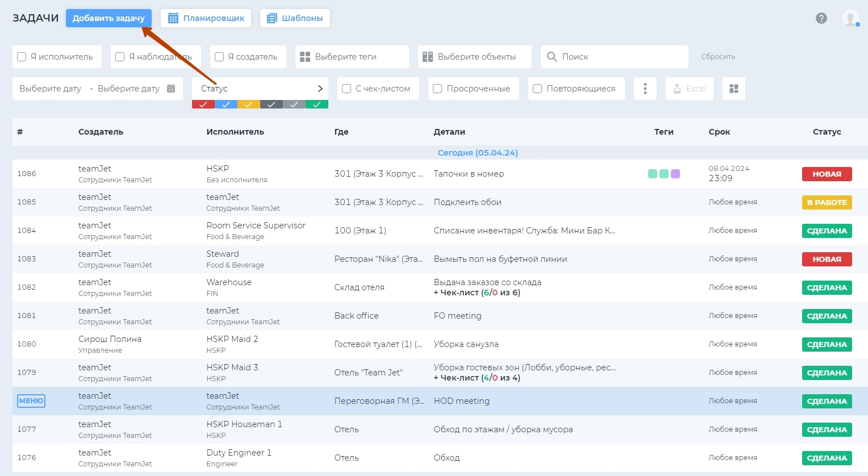Select 'HOD meeting' task row
The image size is (868, 476).
(440, 401)
